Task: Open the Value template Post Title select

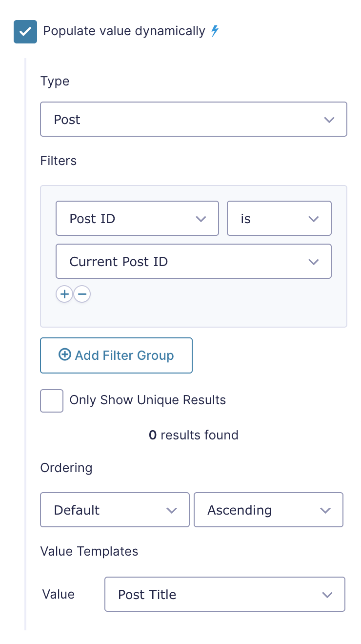Action: tap(225, 594)
